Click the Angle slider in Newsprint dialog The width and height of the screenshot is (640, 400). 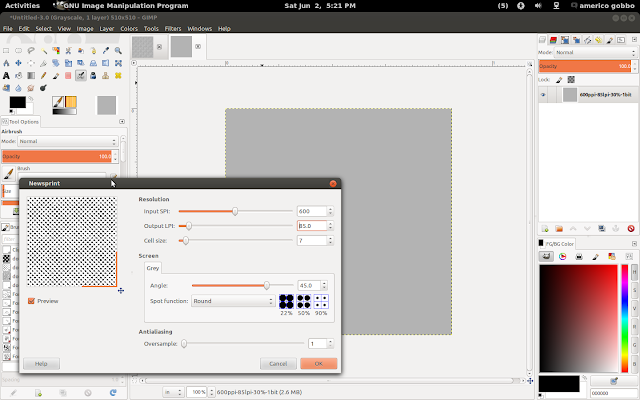pyautogui.click(x=242, y=285)
